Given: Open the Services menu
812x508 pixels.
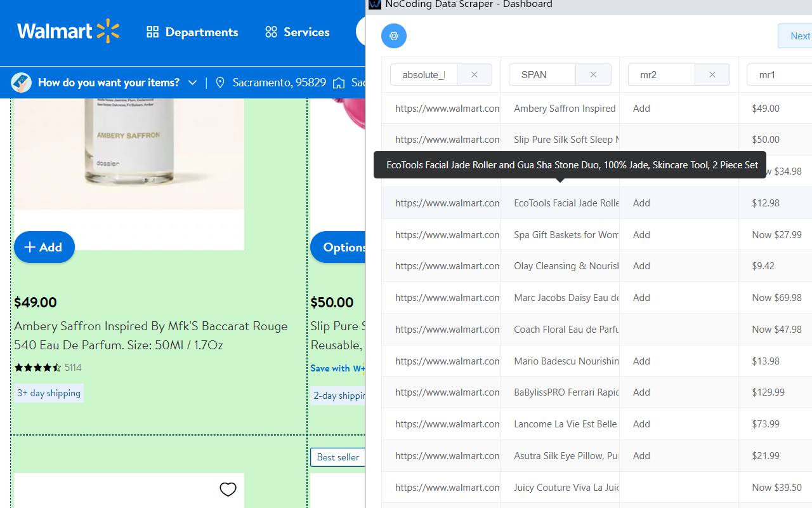Looking at the screenshot, I should pyautogui.click(x=298, y=32).
